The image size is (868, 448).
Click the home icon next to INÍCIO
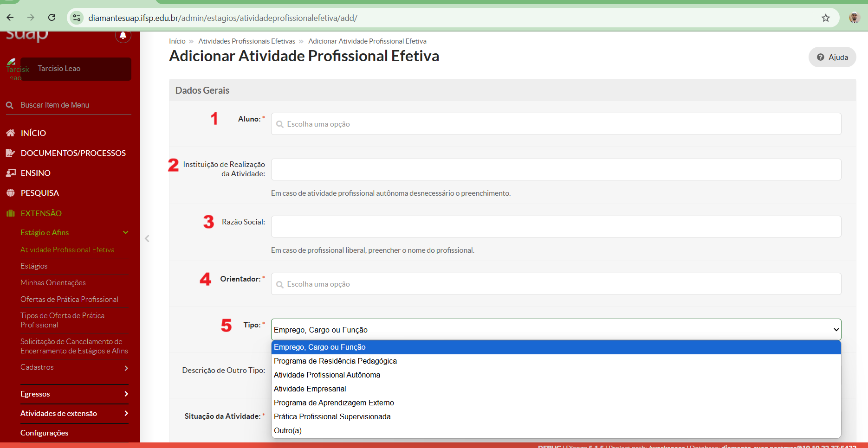10,133
